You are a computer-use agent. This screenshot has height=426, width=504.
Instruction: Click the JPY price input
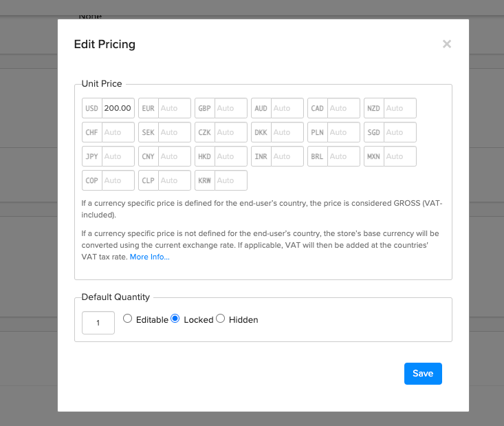[x=118, y=156]
